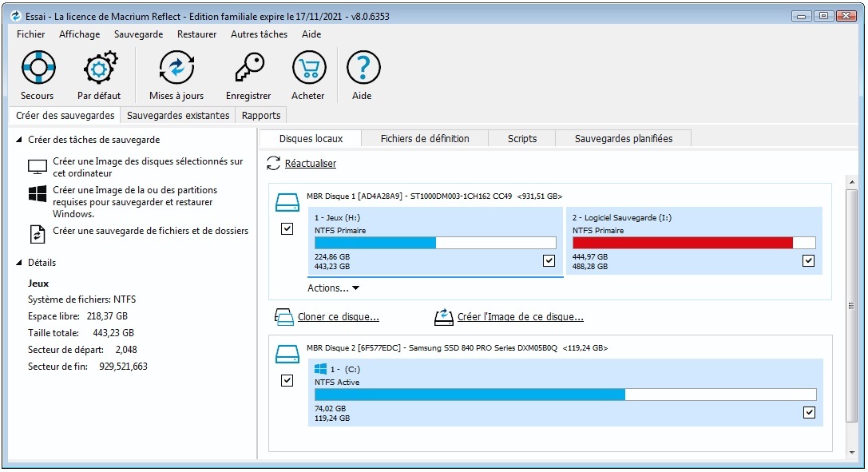Click the Jeux (H:) blue usage bar
868x472 pixels.
coord(435,243)
